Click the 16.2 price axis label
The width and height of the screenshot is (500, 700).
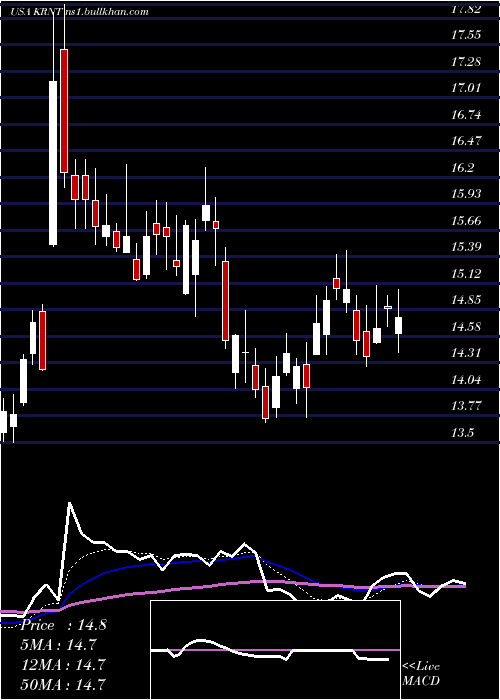[x=462, y=168]
